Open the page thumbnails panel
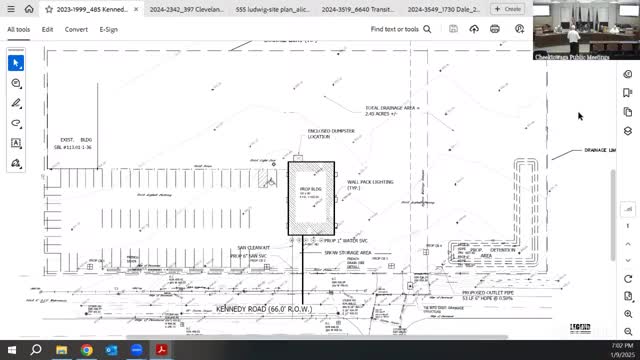The image size is (640, 360). (x=628, y=112)
